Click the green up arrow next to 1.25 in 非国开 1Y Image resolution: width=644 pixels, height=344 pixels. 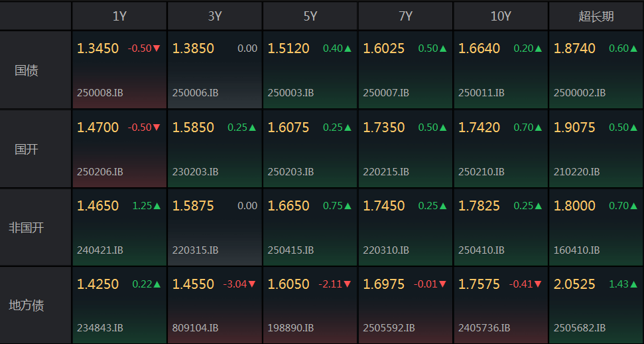point(157,206)
